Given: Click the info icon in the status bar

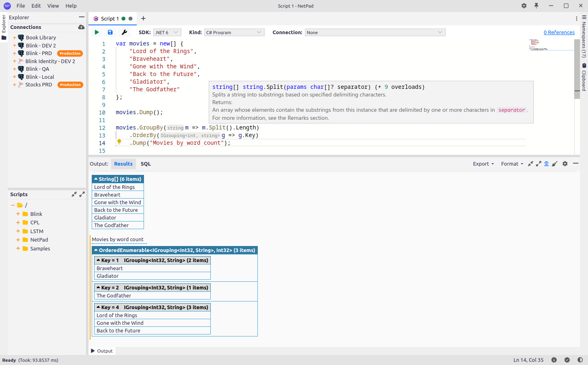Looking at the screenshot, I should click(x=554, y=360).
